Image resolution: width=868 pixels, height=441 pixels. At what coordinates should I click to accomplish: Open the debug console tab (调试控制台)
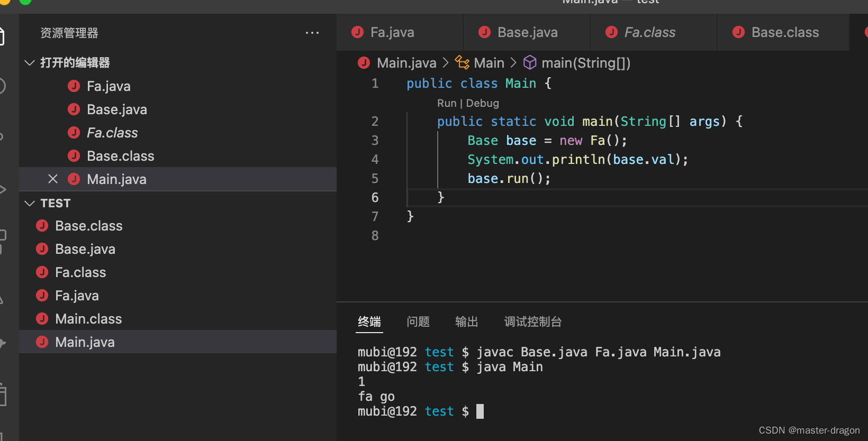(x=533, y=321)
